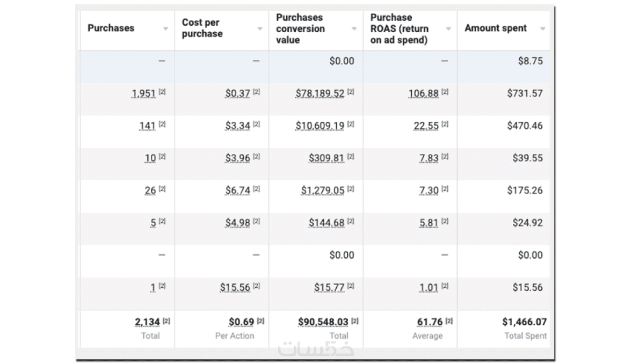Open Purchases conversion value column dropdown
632x364 pixels.
354,29
